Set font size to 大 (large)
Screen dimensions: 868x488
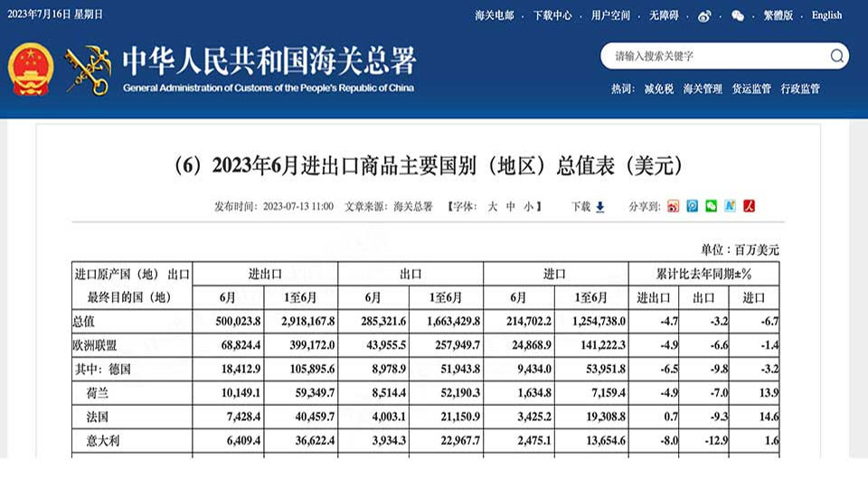click(493, 206)
